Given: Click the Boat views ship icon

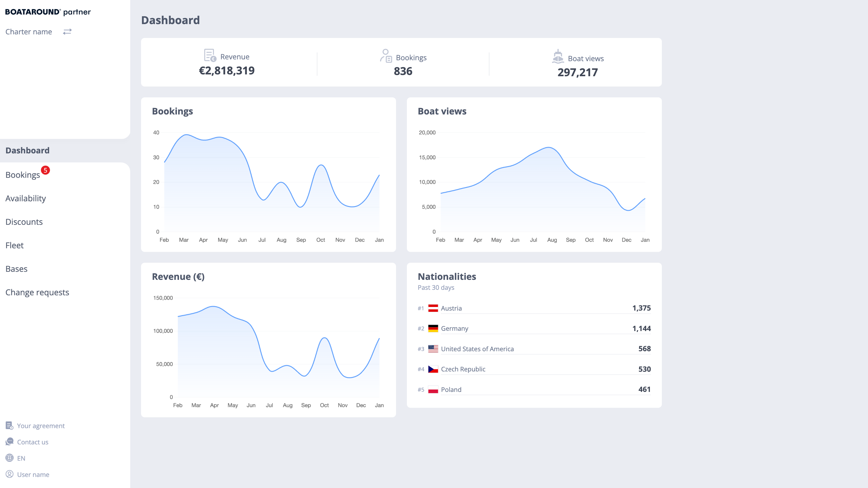Looking at the screenshot, I should pos(558,57).
